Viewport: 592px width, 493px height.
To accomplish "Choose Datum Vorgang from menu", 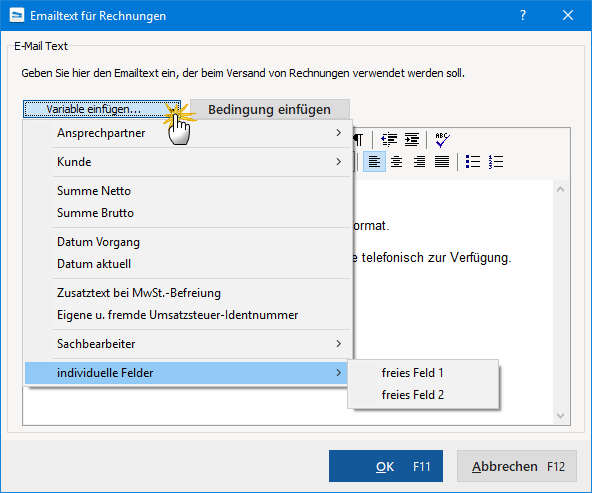I will point(188,242).
